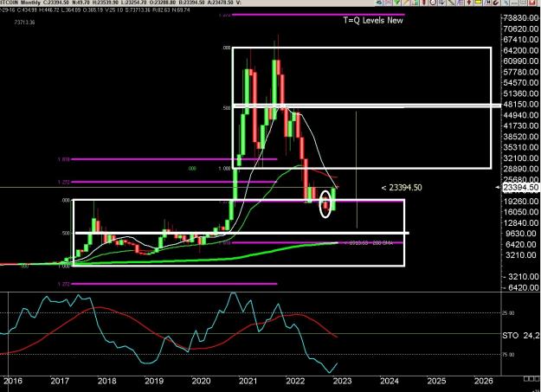
Task: Click the 2017 label on time axis
Action: click(x=60, y=381)
